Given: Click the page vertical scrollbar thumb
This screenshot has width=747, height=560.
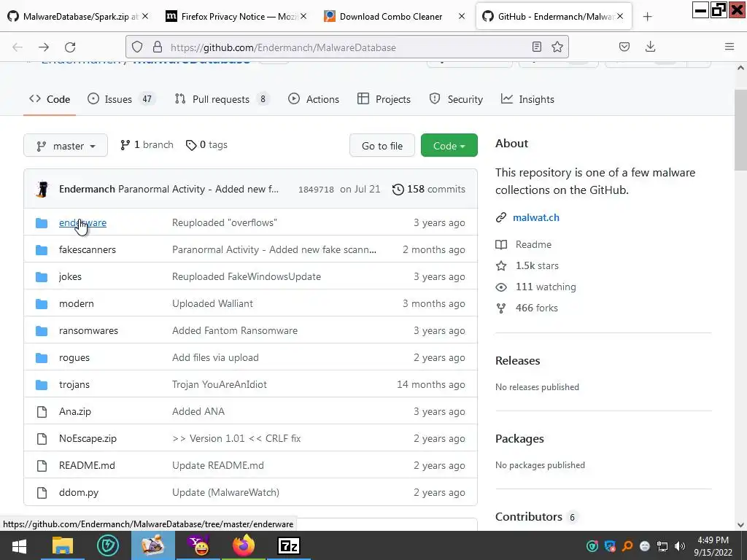Looking at the screenshot, I should (x=740, y=130).
